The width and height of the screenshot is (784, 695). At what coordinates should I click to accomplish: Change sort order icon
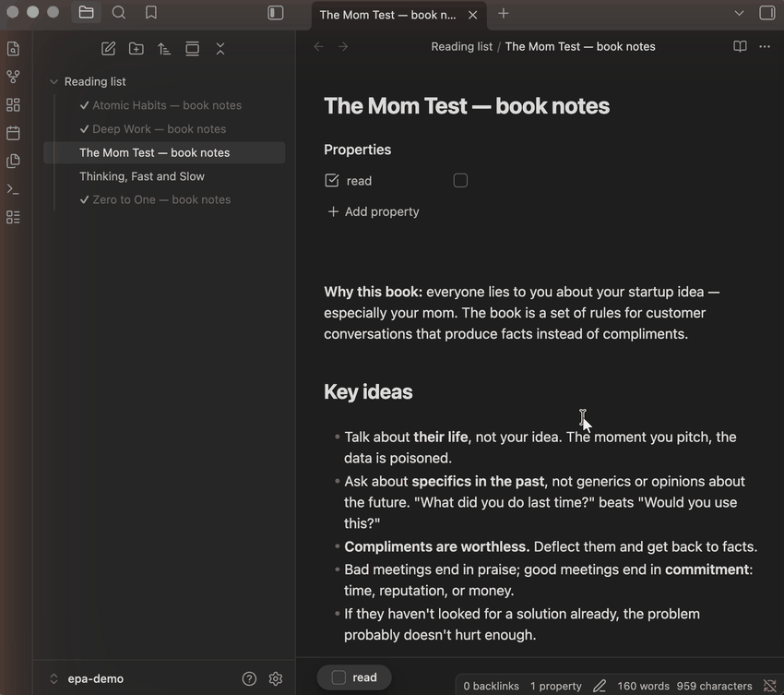(x=164, y=49)
